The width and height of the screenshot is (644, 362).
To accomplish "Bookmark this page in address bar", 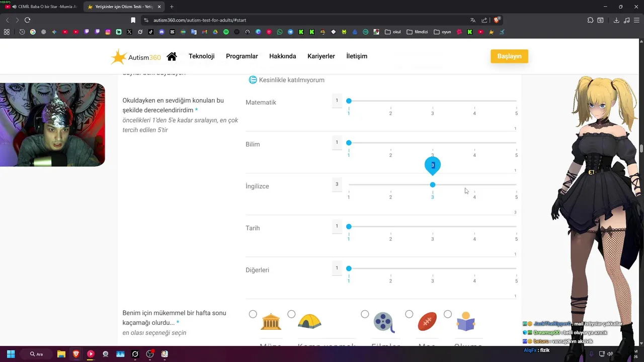I will [x=133, y=20].
